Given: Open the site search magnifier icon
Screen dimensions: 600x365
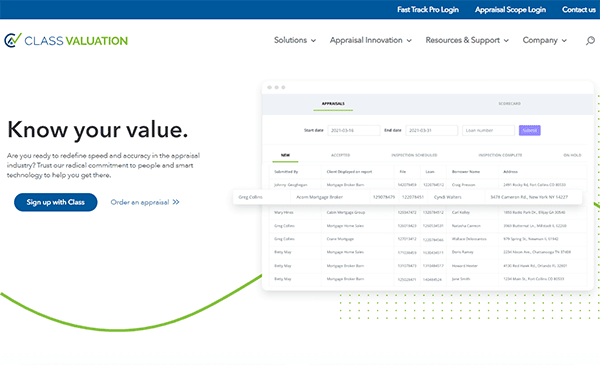Looking at the screenshot, I should (590, 40).
